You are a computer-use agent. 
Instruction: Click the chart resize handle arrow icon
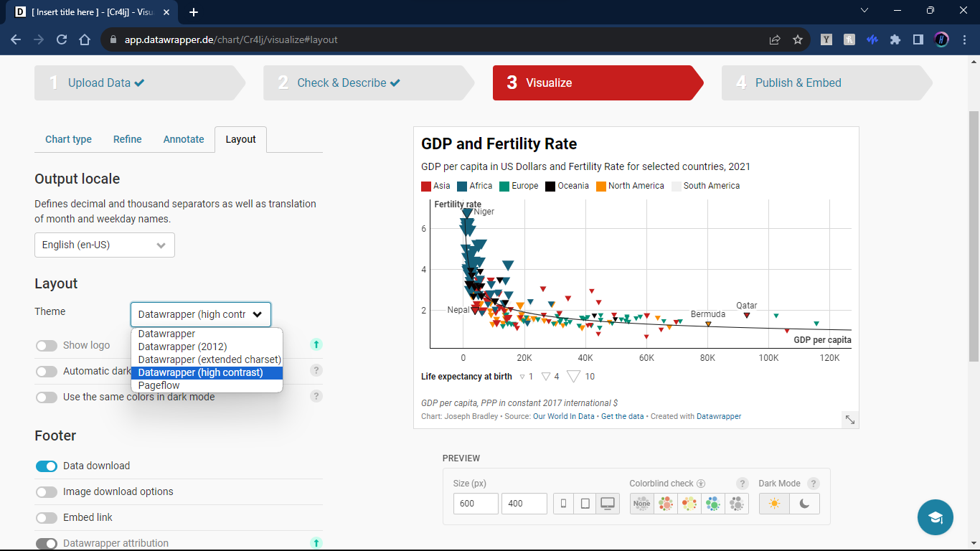(849, 420)
